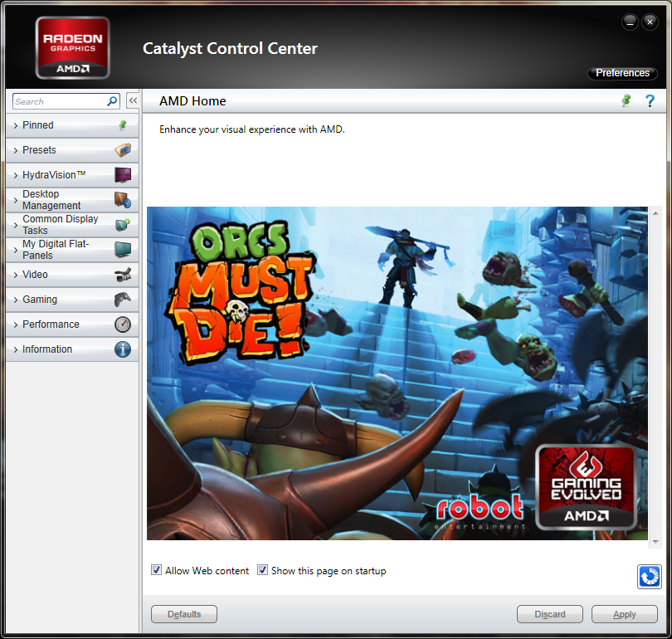Click the Defaults button
The image size is (672, 639).
[x=184, y=614]
